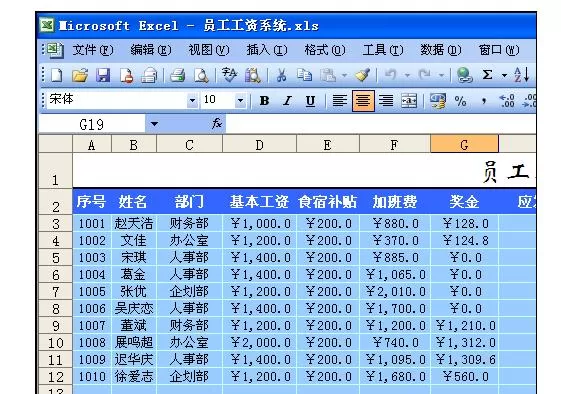Screen dimensions: 561x394
Task: Select the Format Painter brush
Action: pos(363,76)
